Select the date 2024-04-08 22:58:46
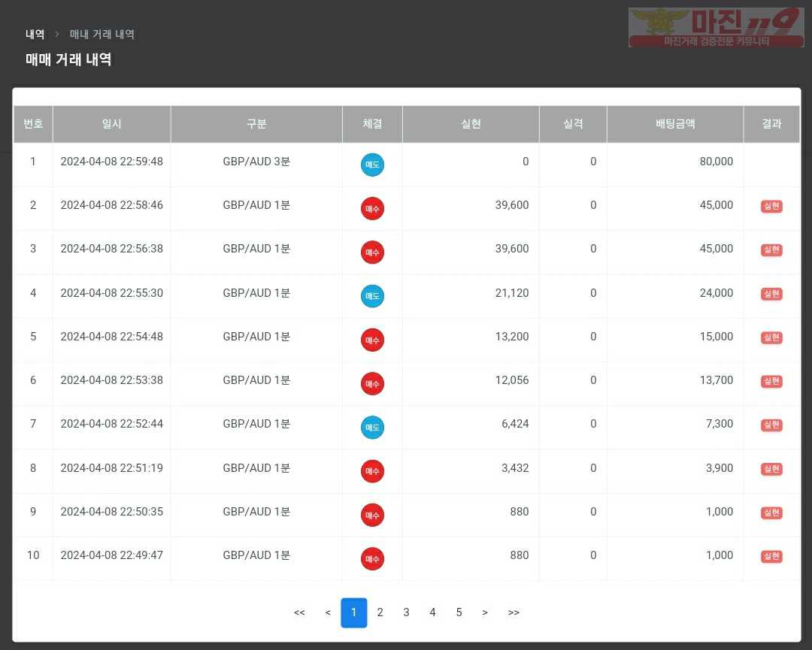The image size is (812, 650). click(x=112, y=205)
